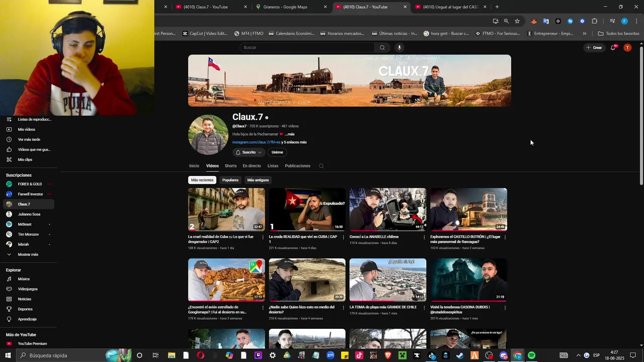644x362 pixels.
Task: Open FOREX & GOLD subscription
Action: (28, 184)
